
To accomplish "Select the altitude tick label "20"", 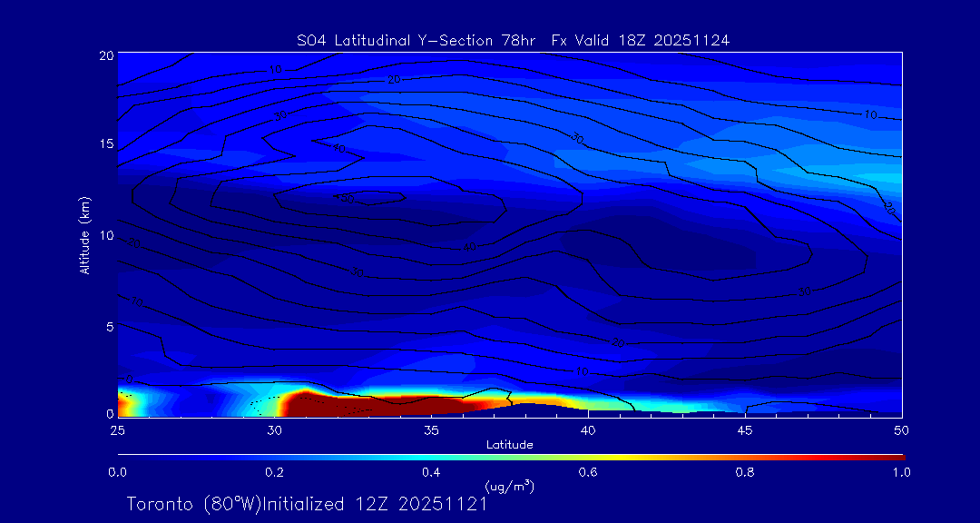I will [x=106, y=55].
